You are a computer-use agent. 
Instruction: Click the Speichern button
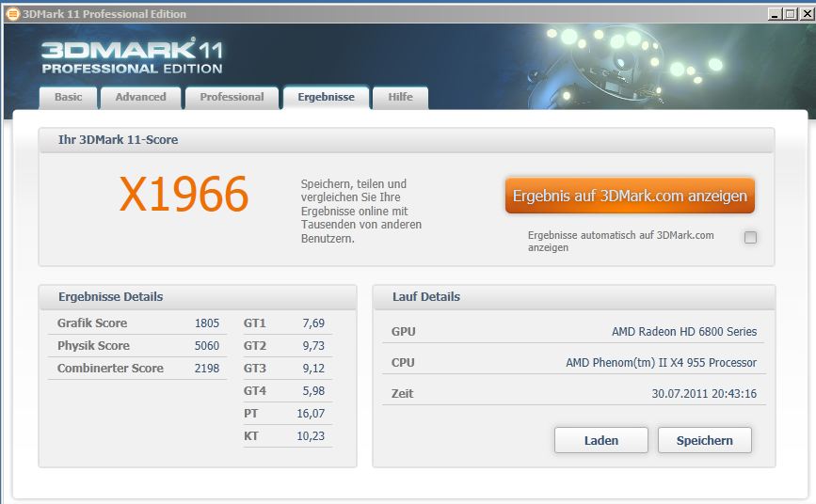[705, 441]
